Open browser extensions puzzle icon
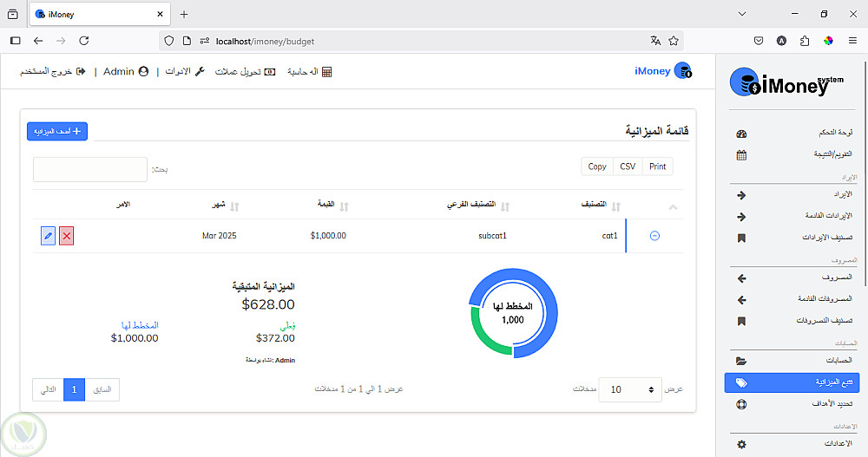This screenshot has width=868, height=457. coord(805,41)
